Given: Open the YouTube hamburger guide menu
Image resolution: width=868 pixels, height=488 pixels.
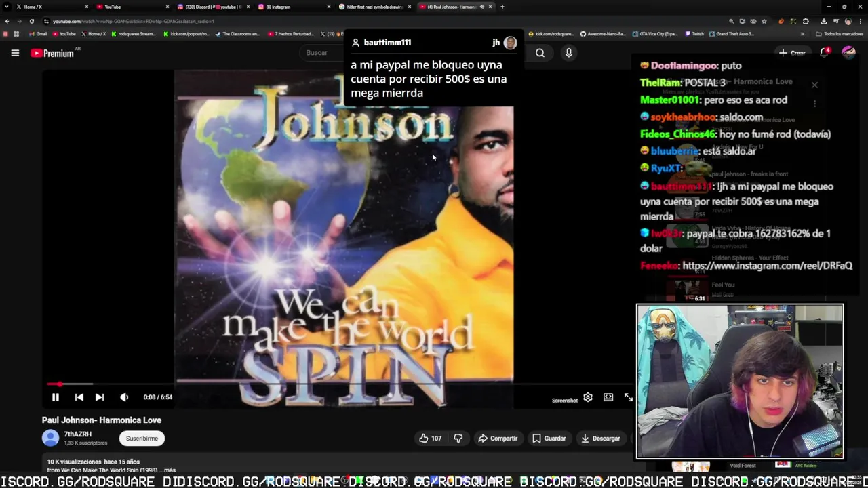Looking at the screenshot, I should (15, 53).
